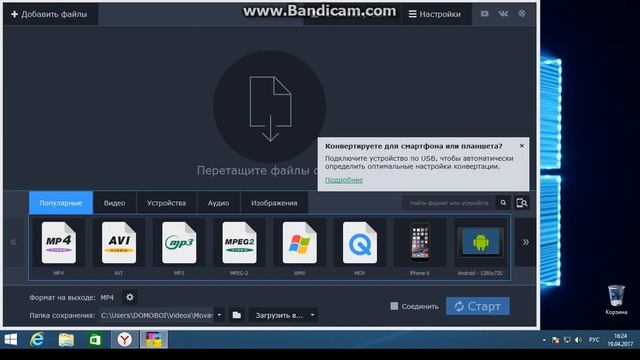The width and height of the screenshot is (640, 360).
Task: Open the Windows Start button
Action: (11, 339)
